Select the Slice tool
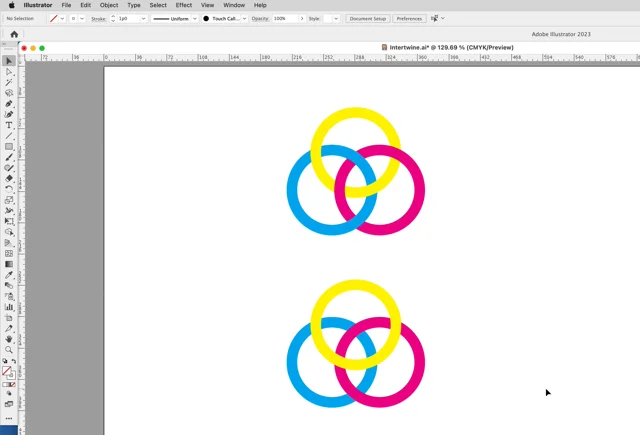640x435 pixels. pyautogui.click(x=9, y=328)
